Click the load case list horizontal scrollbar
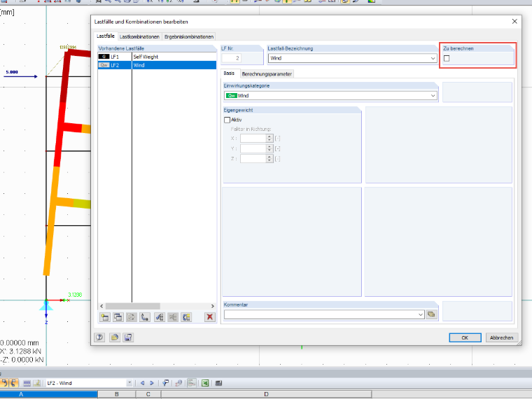 (132, 306)
